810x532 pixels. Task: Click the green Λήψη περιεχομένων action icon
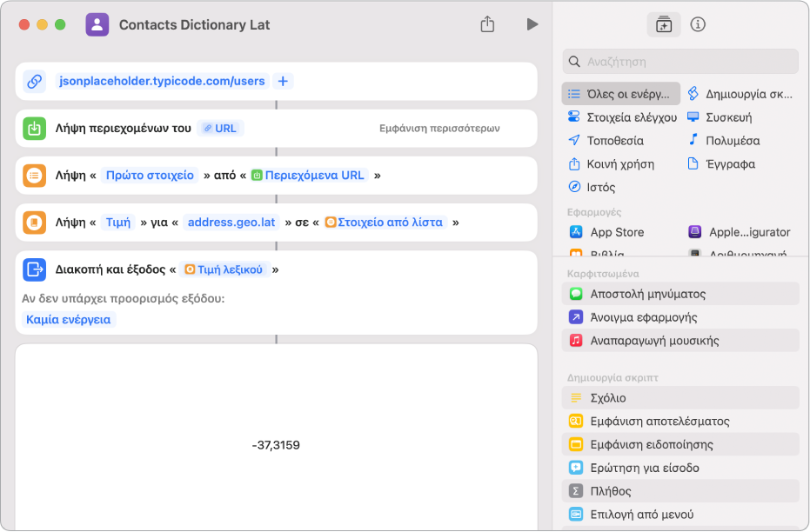coord(35,129)
